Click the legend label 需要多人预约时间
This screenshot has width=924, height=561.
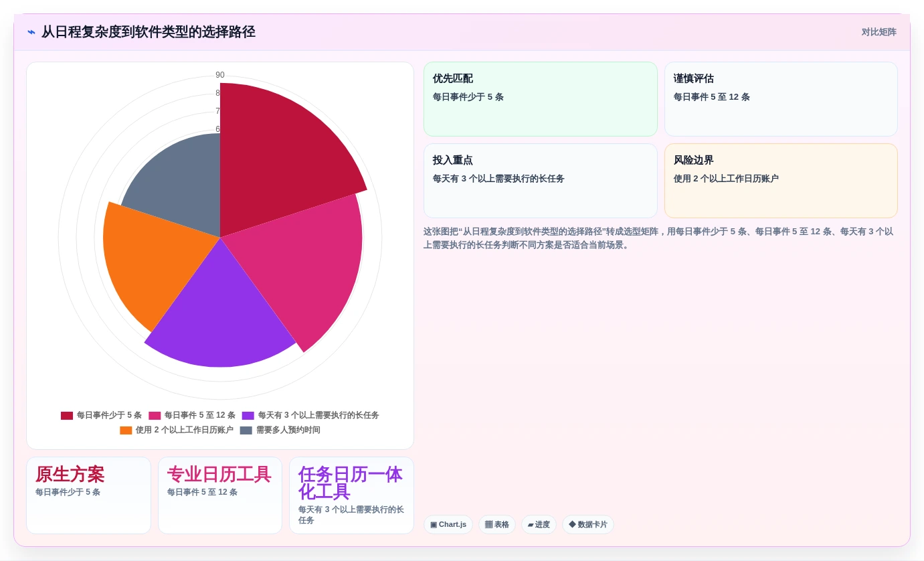(288, 430)
